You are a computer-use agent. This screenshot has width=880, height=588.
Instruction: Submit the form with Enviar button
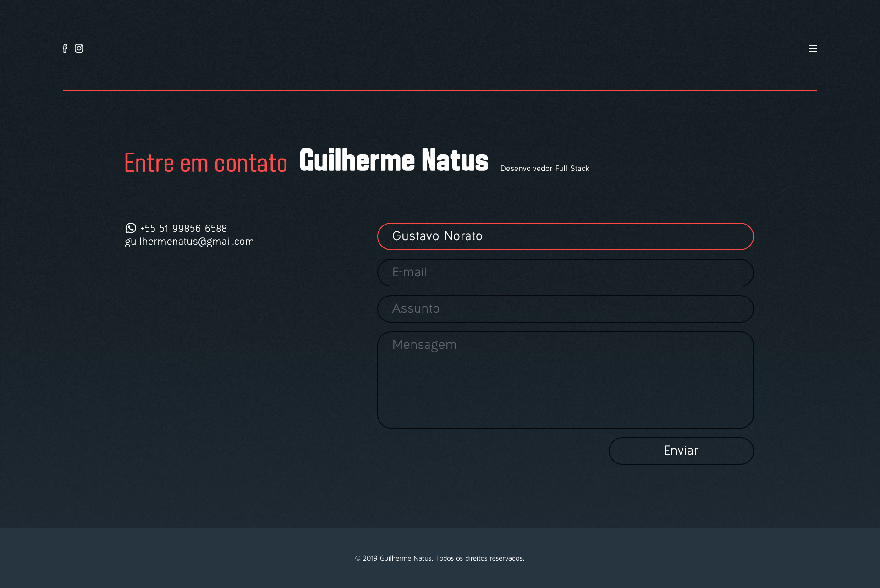click(x=681, y=451)
